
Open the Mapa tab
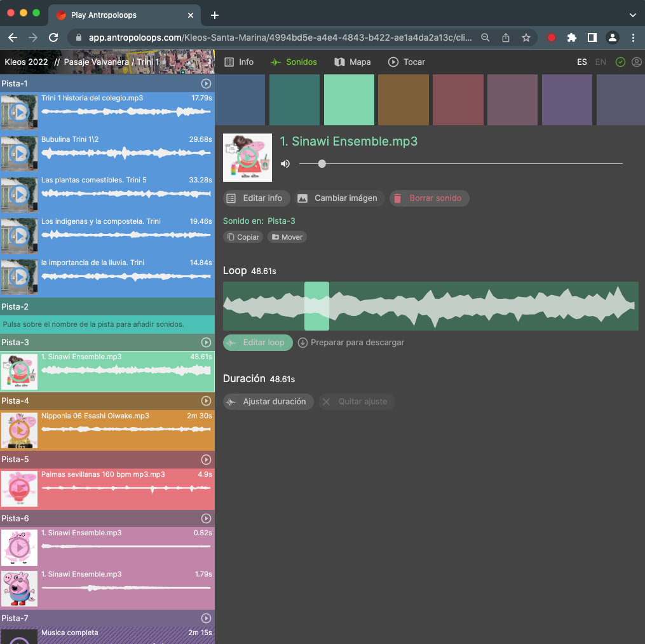[353, 62]
